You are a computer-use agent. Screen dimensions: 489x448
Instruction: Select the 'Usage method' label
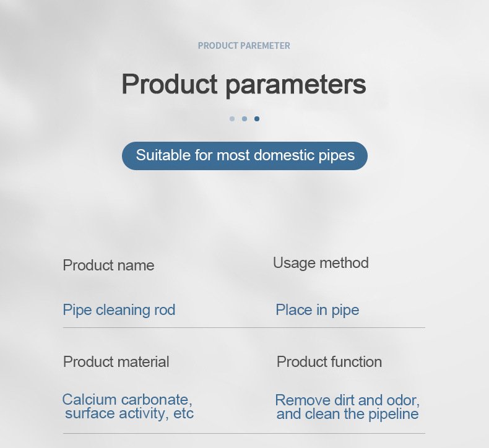pos(321,263)
